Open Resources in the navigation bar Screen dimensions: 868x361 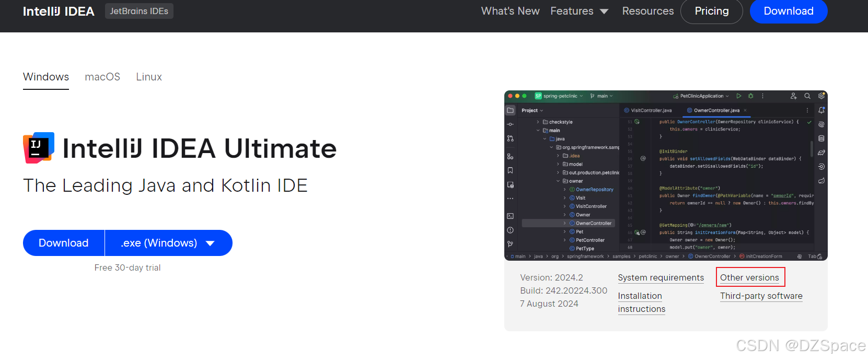(648, 11)
